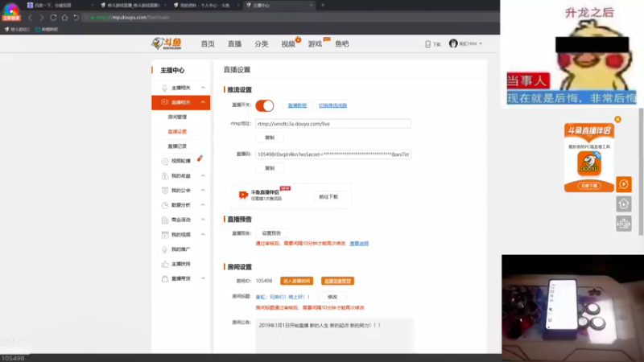Click the orange play circle floating button
Image resolution: width=644 pixels, height=362 pixels.
click(x=623, y=184)
